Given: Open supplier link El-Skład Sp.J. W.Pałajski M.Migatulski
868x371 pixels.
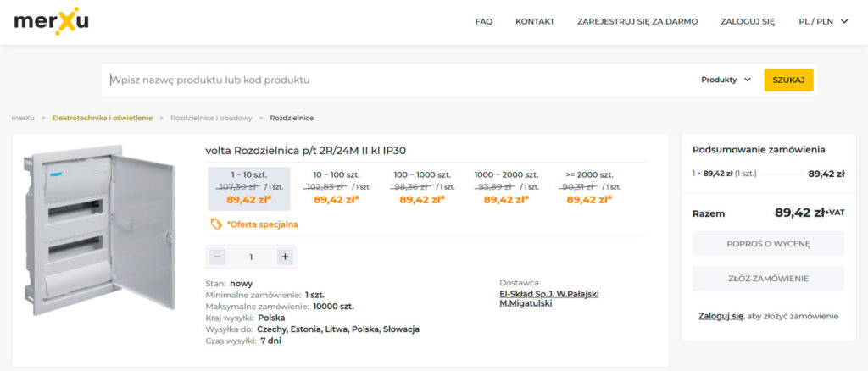Looking at the screenshot, I should tap(549, 298).
